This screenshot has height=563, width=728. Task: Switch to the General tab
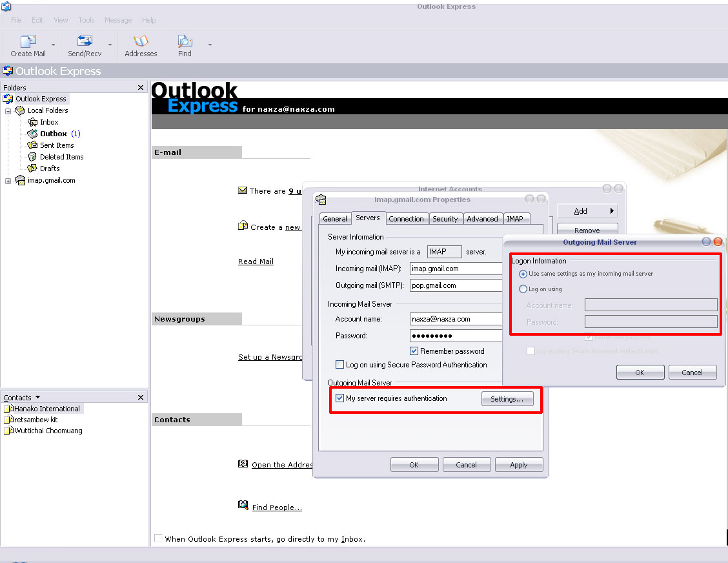(335, 219)
